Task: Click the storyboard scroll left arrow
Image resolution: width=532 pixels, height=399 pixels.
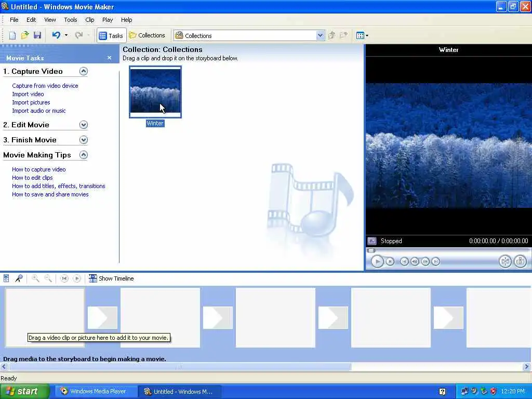Action: click(4, 367)
